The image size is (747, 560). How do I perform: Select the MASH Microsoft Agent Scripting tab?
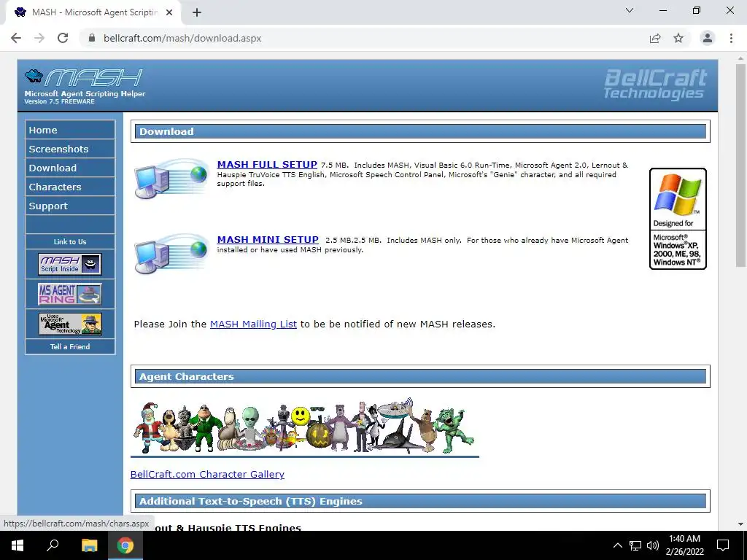point(93,12)
